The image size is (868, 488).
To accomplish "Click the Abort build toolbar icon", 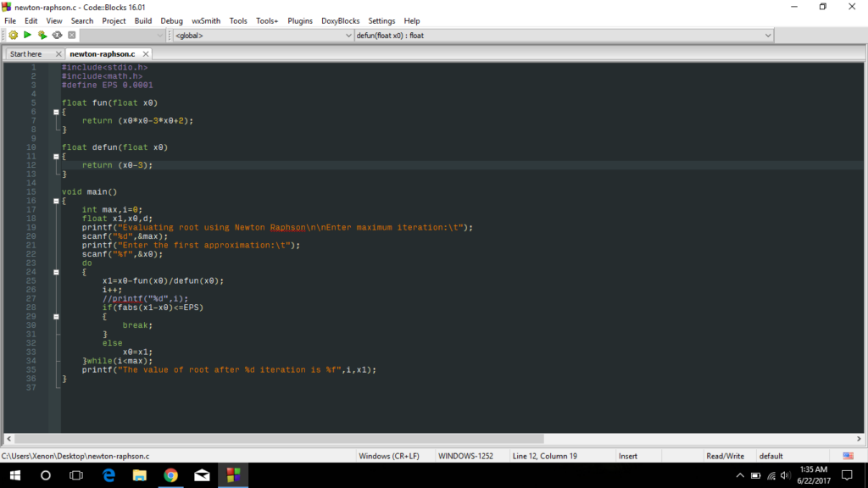I will [71, 35].
